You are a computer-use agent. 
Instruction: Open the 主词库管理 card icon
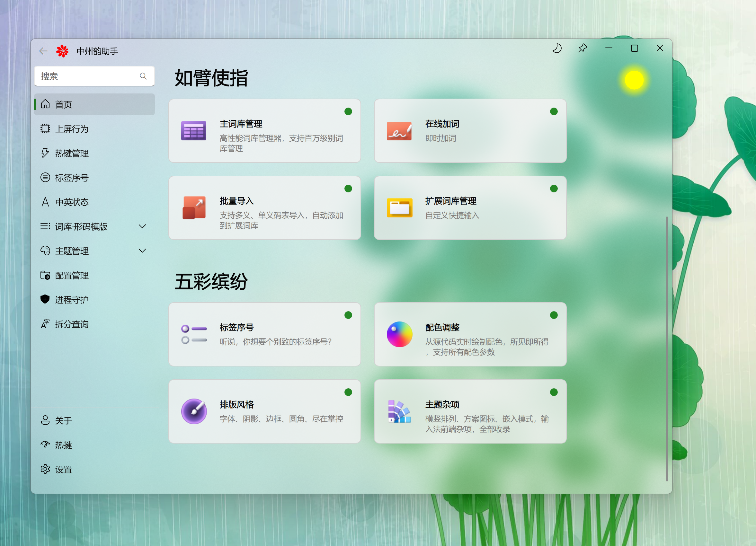(194, 131)
